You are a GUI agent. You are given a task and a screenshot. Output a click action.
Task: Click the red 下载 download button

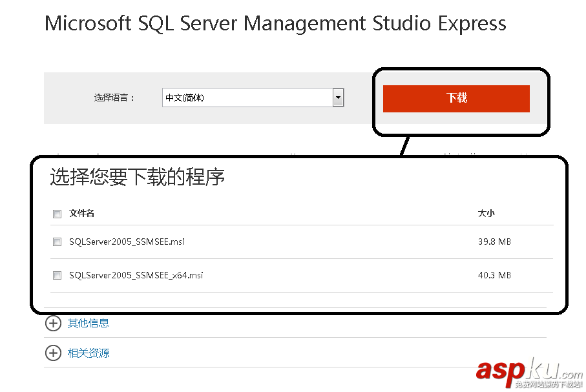pos(456,98)
